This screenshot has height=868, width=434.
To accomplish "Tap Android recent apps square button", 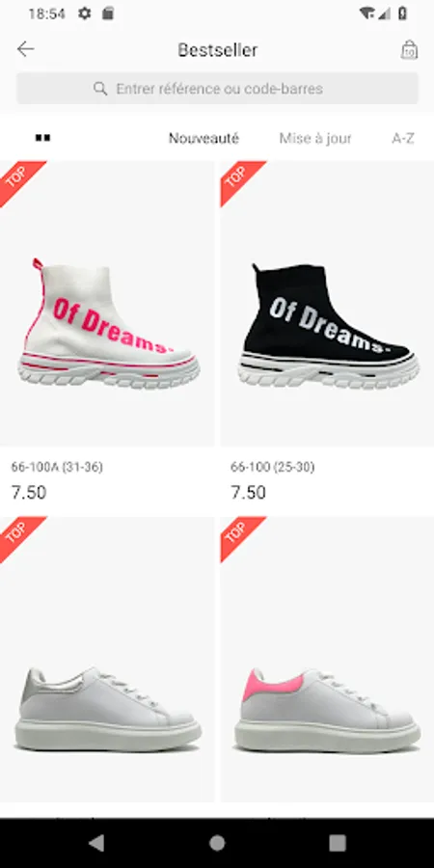I will click(338, 843).
